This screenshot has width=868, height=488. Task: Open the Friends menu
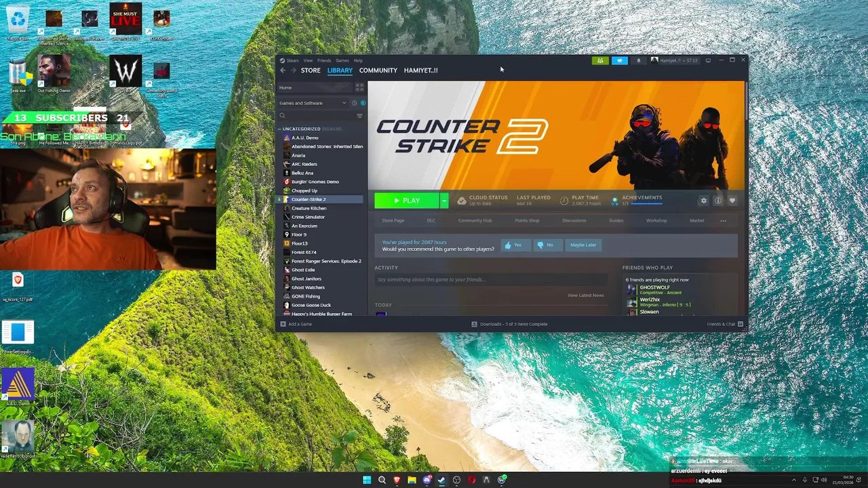324,60
